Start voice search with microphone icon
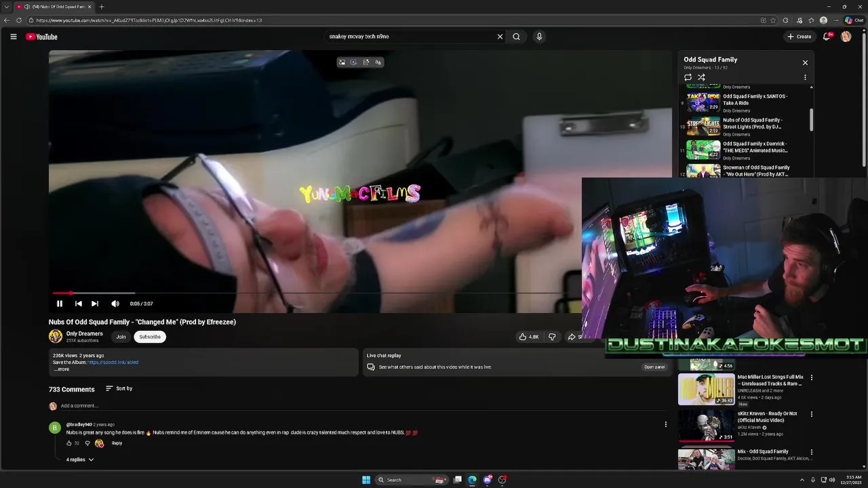The height and width of the screenshot is (488, 868). [539, 37]
